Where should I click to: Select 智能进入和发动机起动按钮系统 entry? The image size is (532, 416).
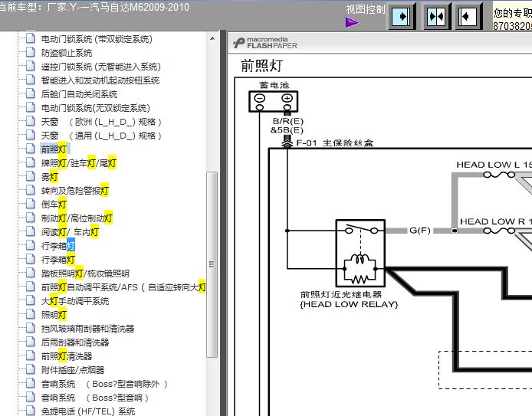point(100,80)
